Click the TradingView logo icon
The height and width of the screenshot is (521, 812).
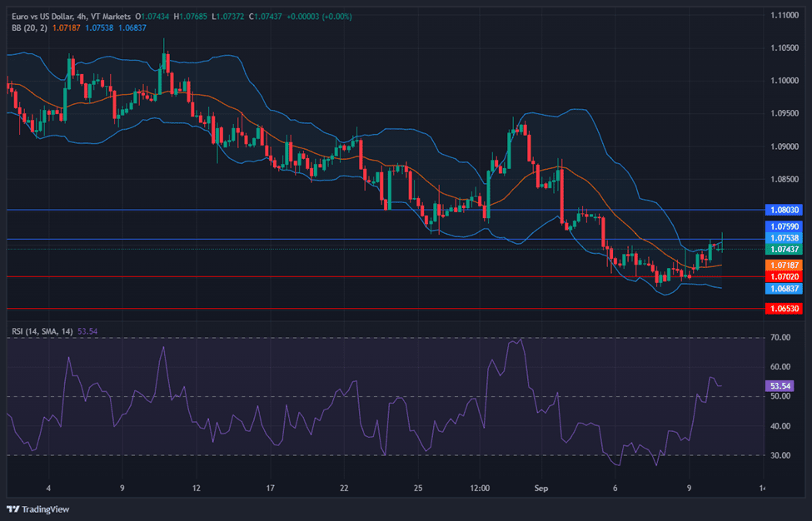[x=12, y=509]
